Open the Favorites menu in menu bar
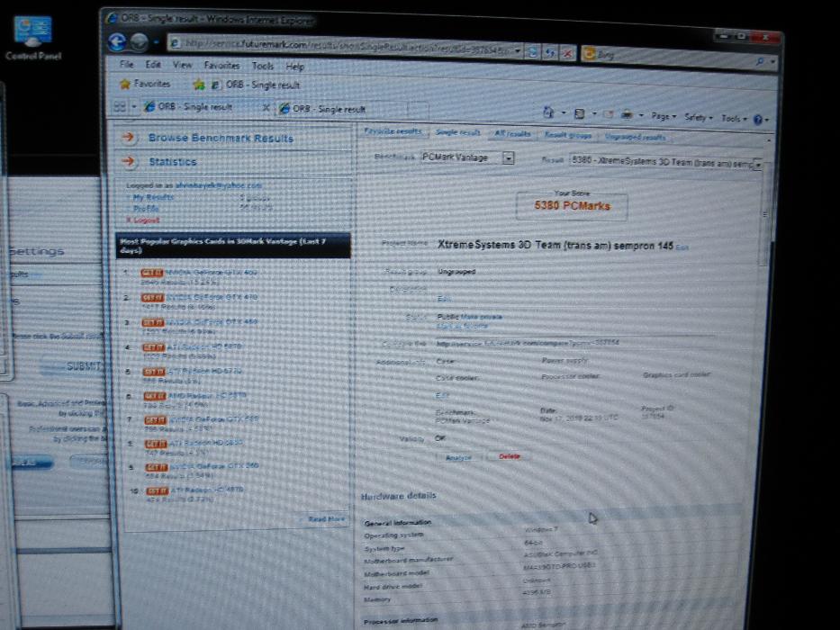 click(221, 66)
